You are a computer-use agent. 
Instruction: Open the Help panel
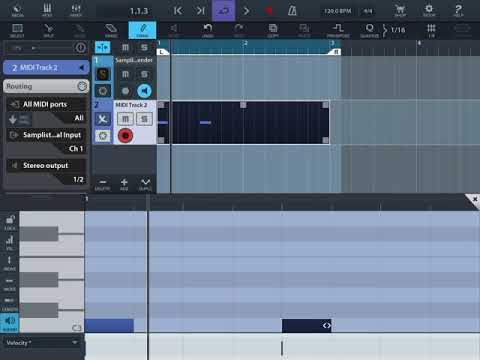point(458,11)
